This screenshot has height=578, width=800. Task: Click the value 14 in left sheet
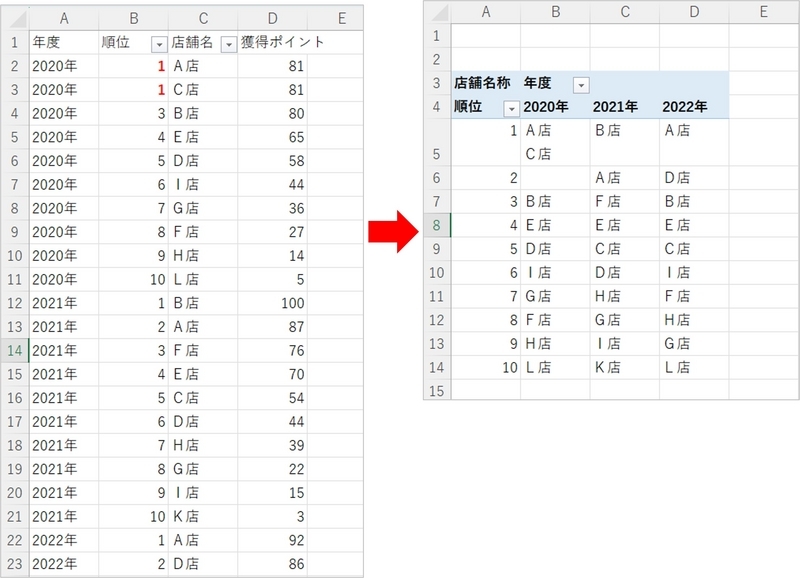(x=272, y=256)
